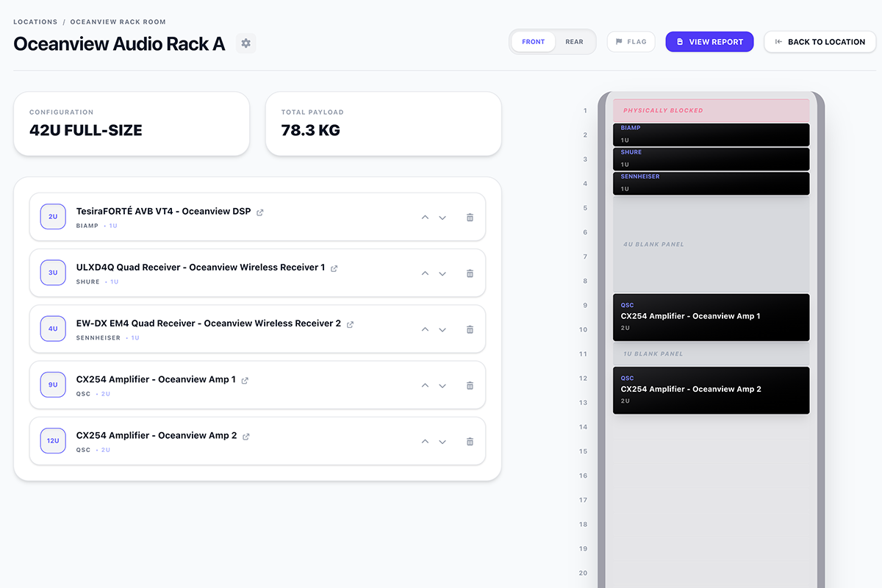Open external link for CX254 Amplifier Amp 1
Screen dimensions: 882x588
coord(244,379)
